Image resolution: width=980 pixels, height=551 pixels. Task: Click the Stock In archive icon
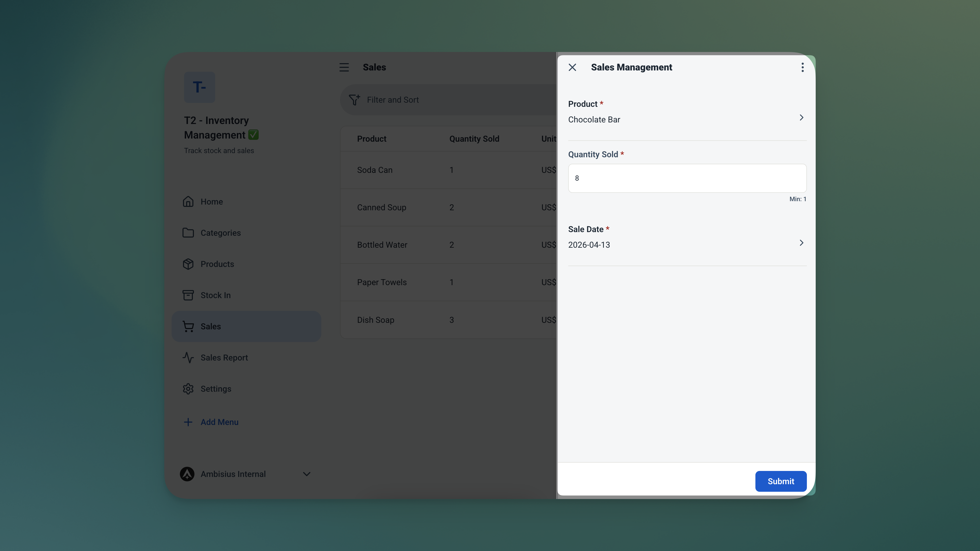tap(188, 295)
